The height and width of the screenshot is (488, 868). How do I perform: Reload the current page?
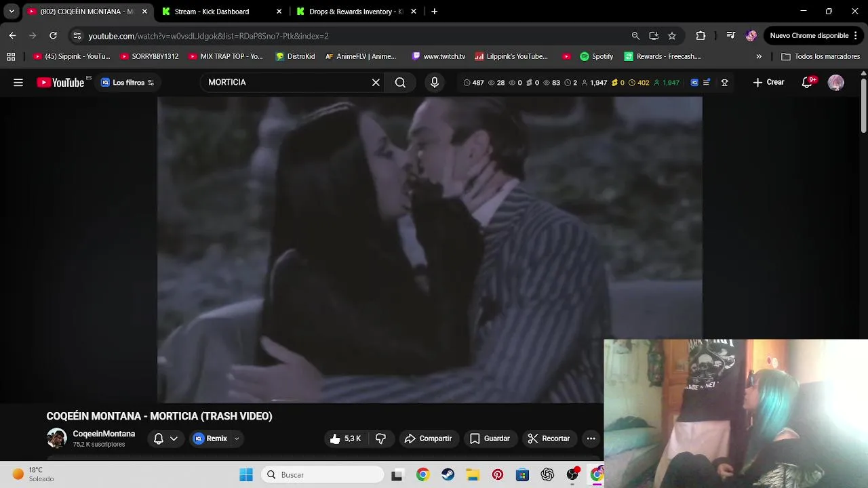click(53, 36)
